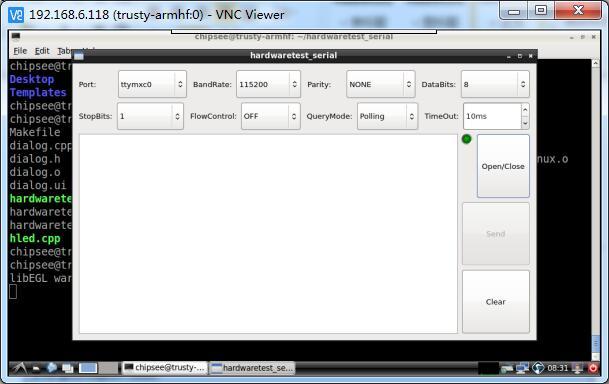609x384 pixels.
Task: Click the FlowControl label
Action: point(213,116)
